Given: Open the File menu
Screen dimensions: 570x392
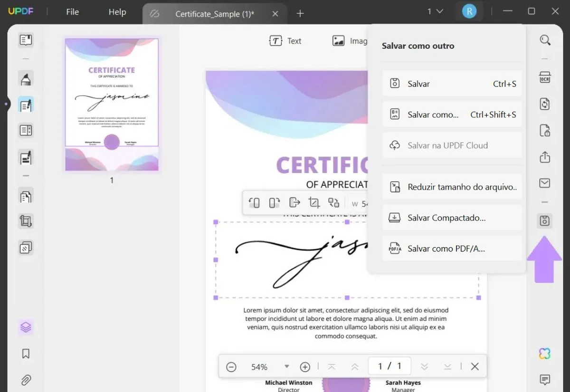Looking at the screenshot, I should (x=72, y=12).
